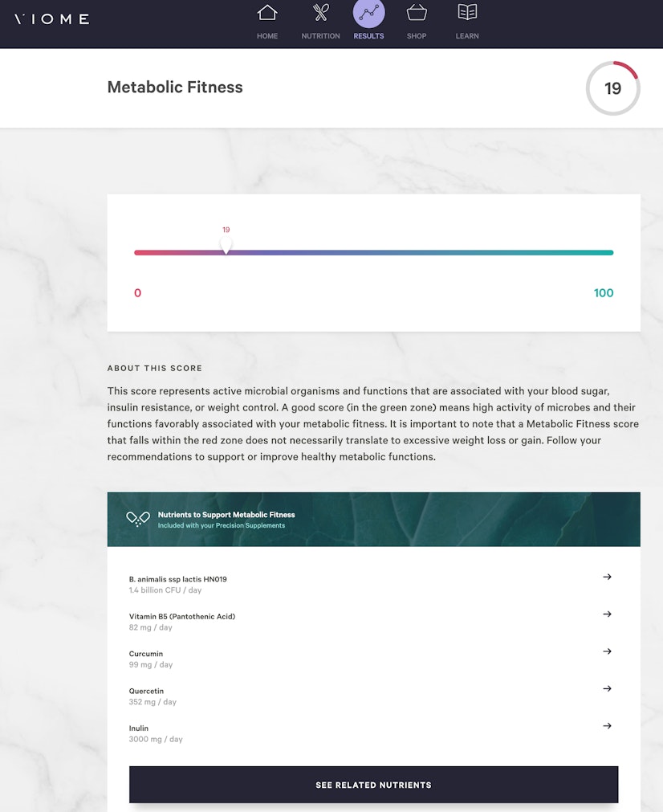Expand the Vitamin B5 nutrient row arrow

[x=608, y=614]
